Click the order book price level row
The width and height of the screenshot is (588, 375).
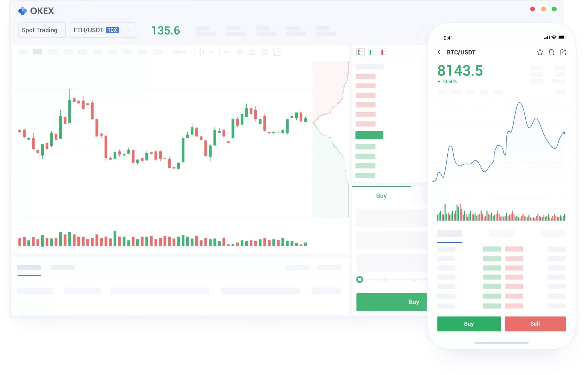[x=369, y=135]
